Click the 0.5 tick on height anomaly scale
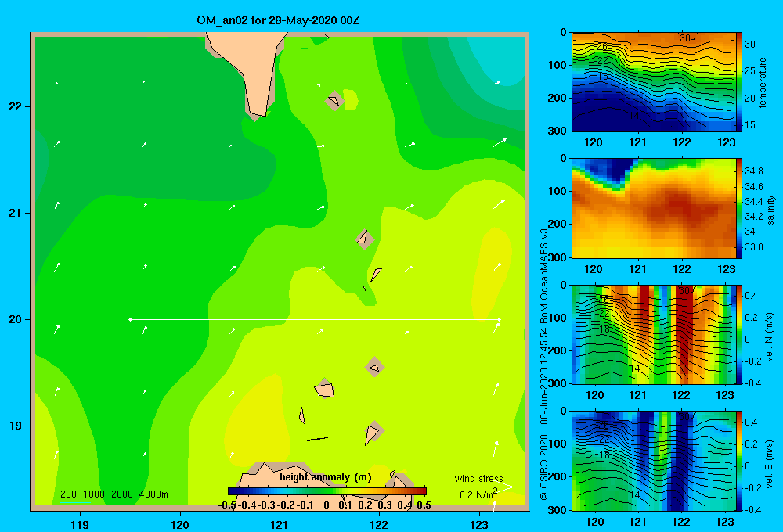The width and height of the screenshot is (783, 532). (x=424, y=505)
